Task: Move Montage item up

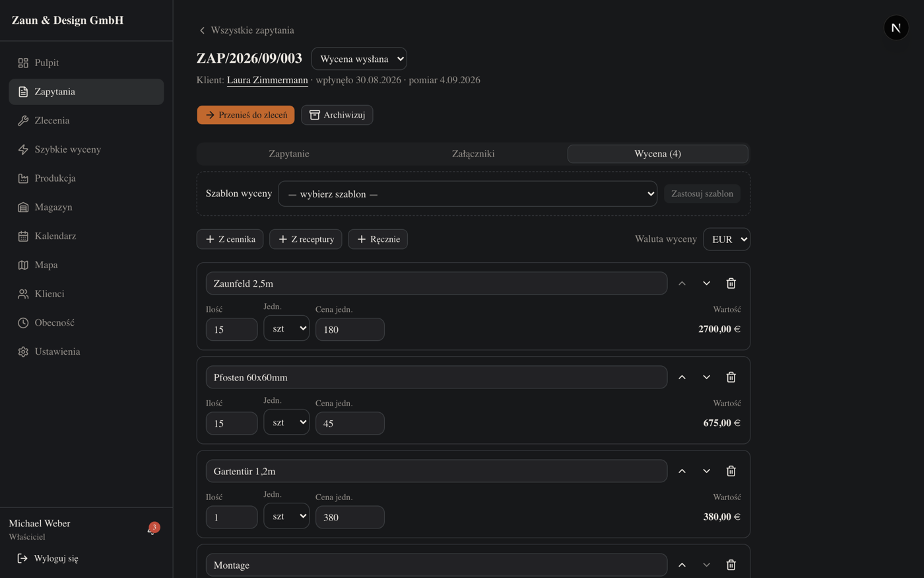Action: (682, 565)
